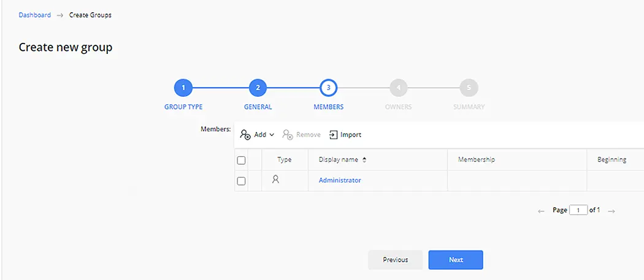Click the Membership column header
This screenshot has width=644, height=280.
(x=477, y=160)
